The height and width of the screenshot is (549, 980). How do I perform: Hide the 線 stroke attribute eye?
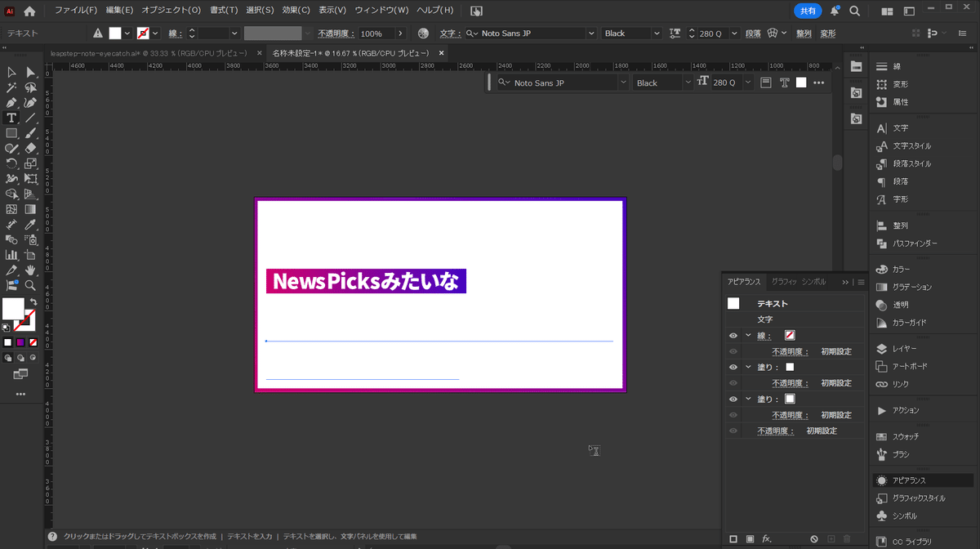click(x=733, y=336)
